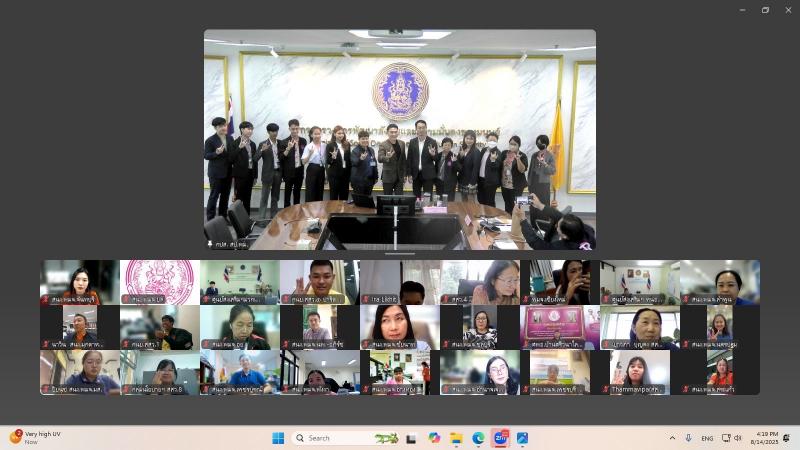Click muted mic icon on Thamma… tile
This screenshot has height=450, width=800.
click(x=606, y=389)
